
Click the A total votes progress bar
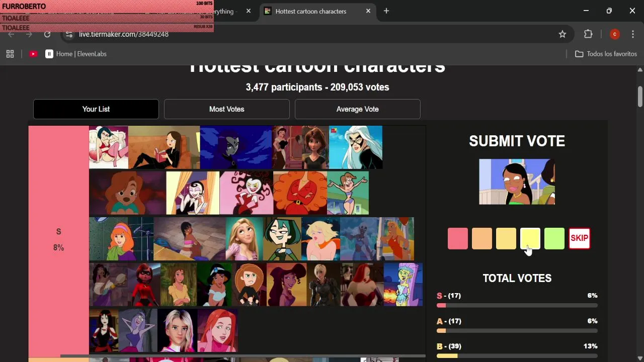point(517,331)
